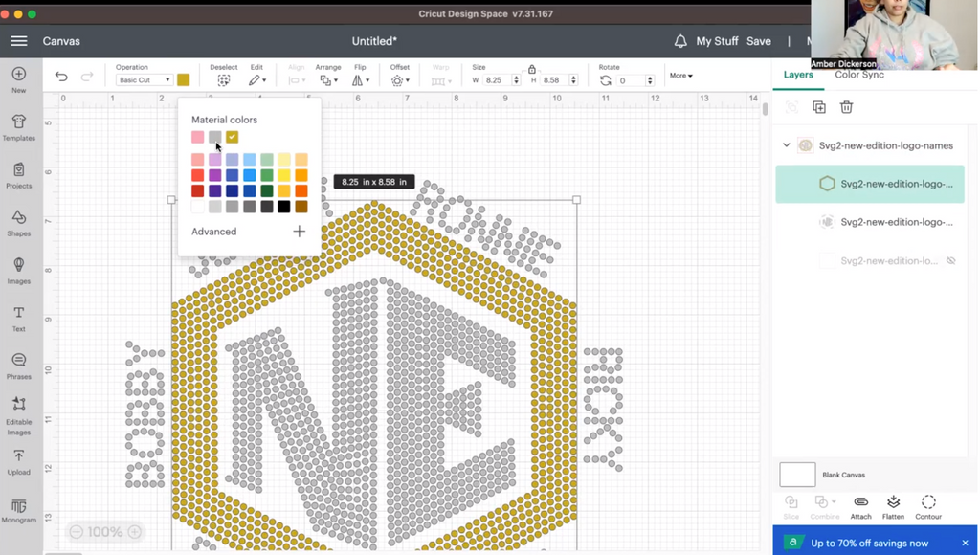The width and height of the screenshot is (980, 555).
Task: Click the Flatten icon
Action: click(x=893, y=506)
